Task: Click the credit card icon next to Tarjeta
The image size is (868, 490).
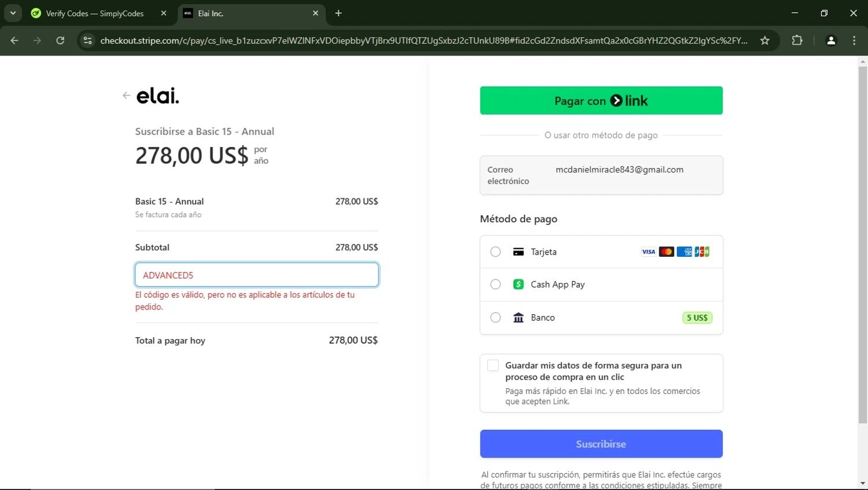Action: coord(518,252)
